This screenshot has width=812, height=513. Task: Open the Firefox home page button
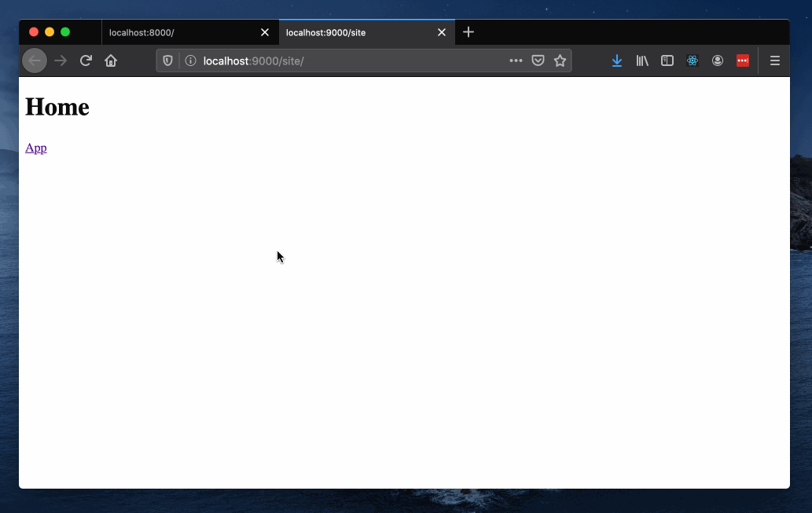tap(111, 60)
